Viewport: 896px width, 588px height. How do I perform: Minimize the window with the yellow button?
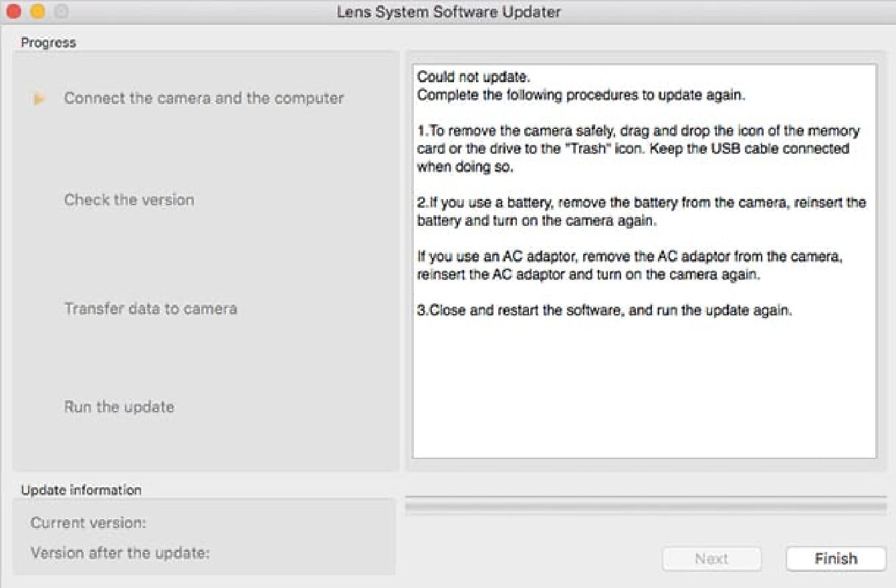click(37, 12)
